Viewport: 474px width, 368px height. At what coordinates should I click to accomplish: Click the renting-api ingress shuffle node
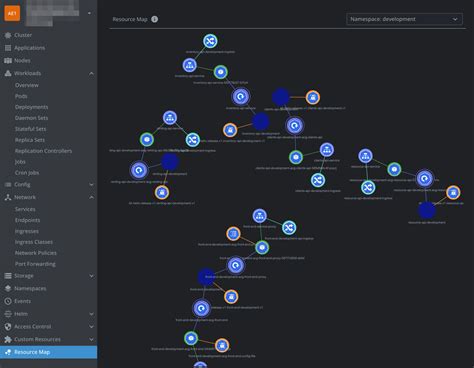point(192,140)
